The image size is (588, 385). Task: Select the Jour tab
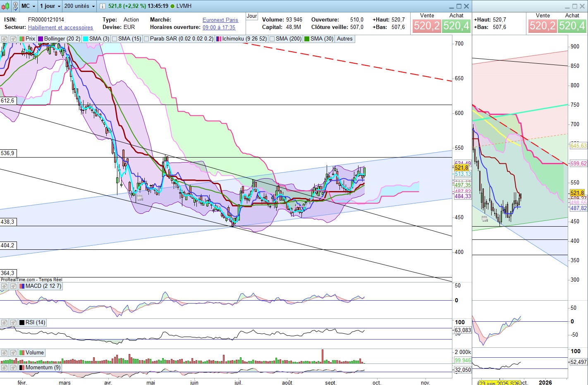point(251,16)
